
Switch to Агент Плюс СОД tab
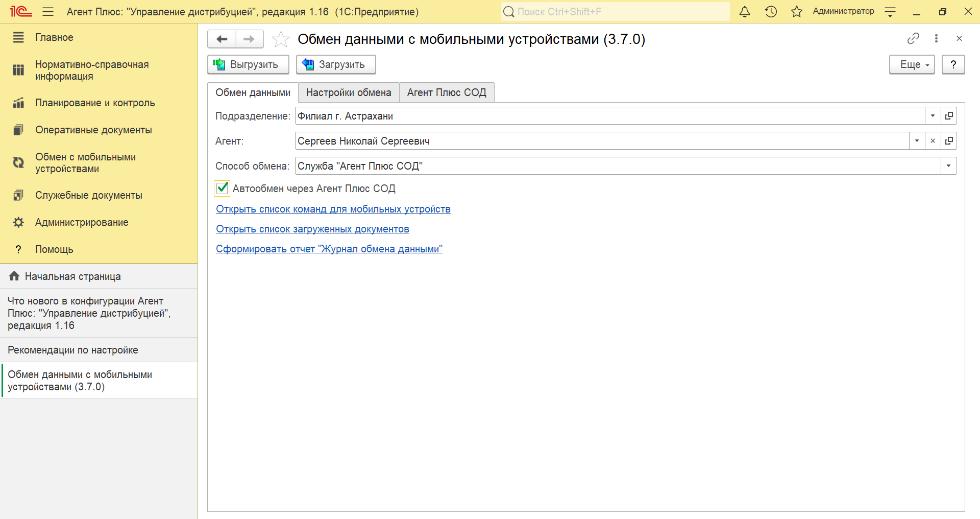447,92
